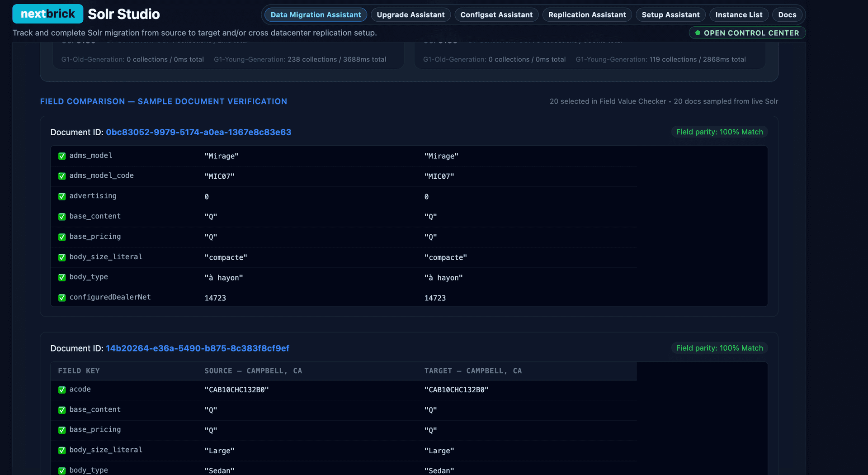Select the source value "Mirage"
Viewport: 868px width, 475px height.
click(x=222, y=156)
